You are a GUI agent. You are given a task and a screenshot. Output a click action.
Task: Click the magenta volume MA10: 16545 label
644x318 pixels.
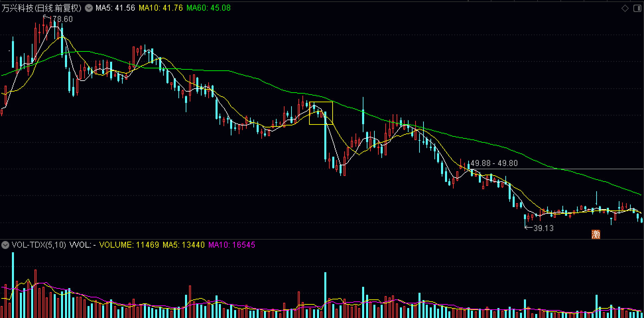(x=232, y=245)
